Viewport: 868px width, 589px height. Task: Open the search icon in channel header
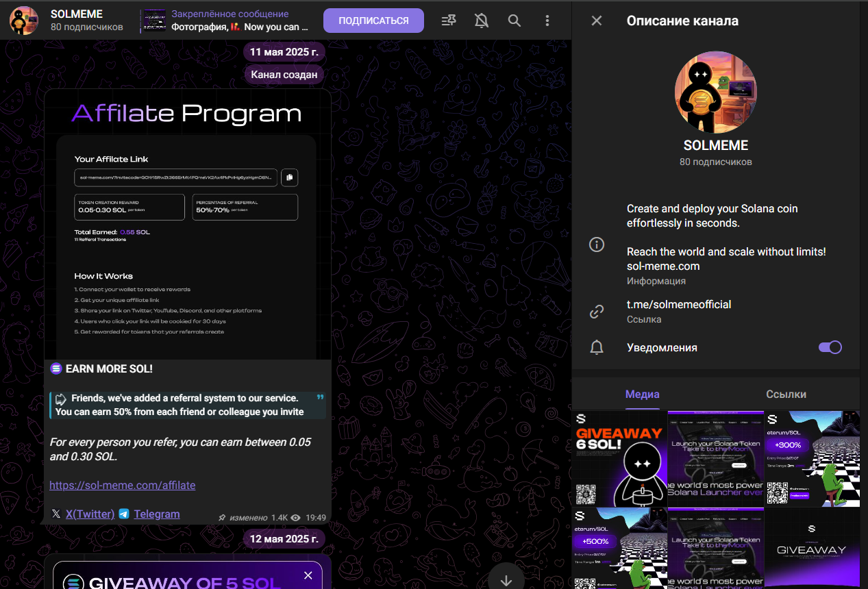[x=514, y=21]
